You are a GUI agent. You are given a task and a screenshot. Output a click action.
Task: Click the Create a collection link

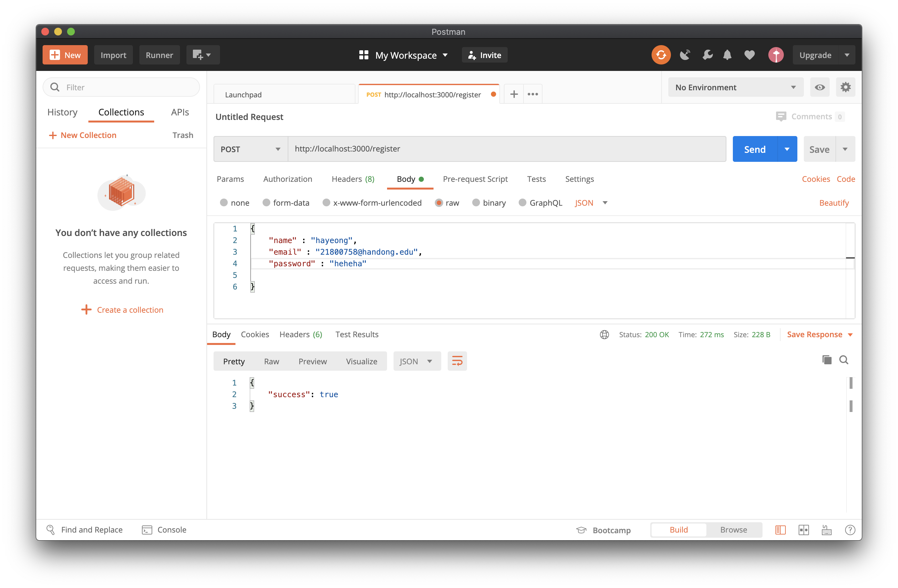tap(129, 310)
